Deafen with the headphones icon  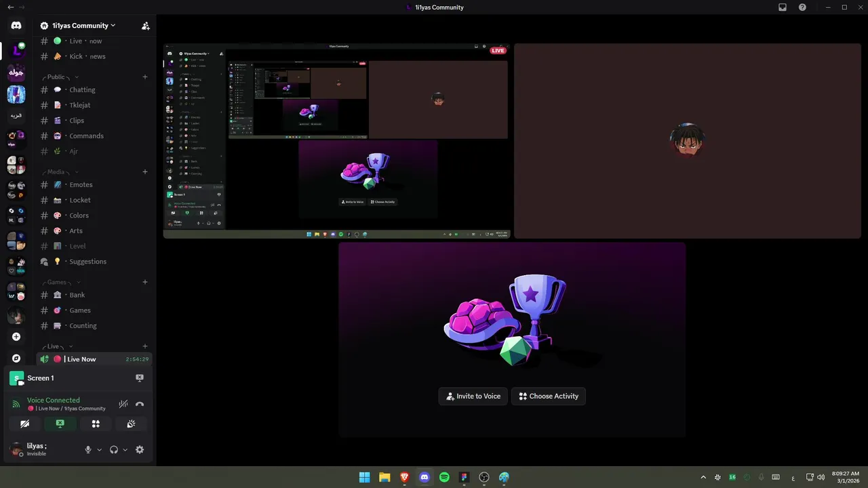point(114,449)
